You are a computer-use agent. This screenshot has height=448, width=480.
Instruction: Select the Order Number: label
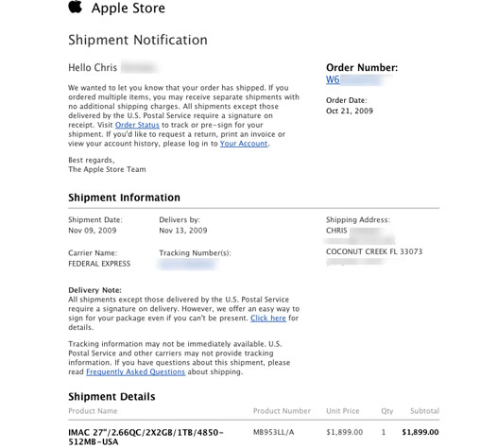pyautogui.click(x=362, y=67)
